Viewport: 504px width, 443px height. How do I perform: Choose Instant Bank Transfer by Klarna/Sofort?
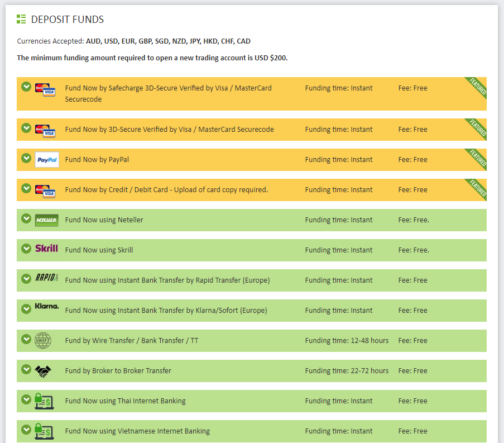[x=166, y=311]
